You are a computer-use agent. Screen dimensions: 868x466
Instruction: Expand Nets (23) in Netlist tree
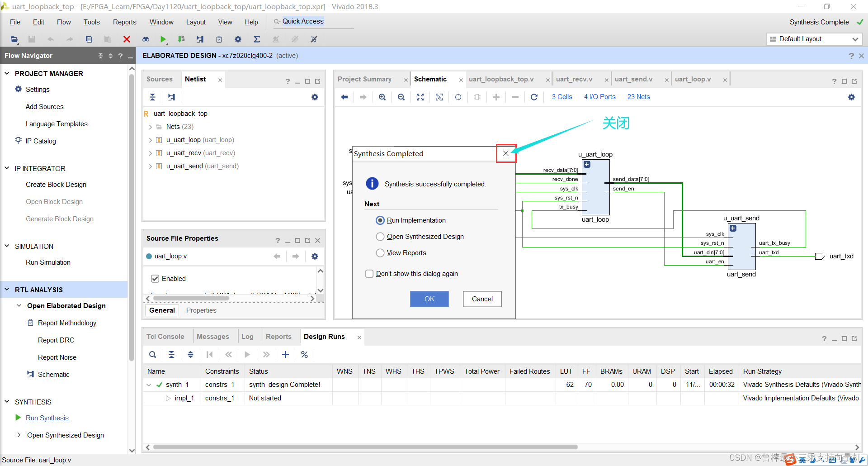click(150, 127)
